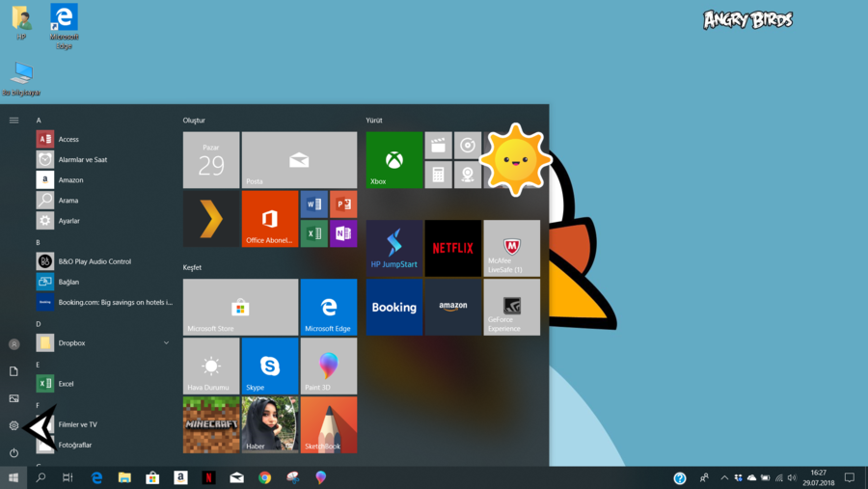This screenshot has width=868, height=489.
Task: Open the Dropbox folder entry
Action: (104, 342)
